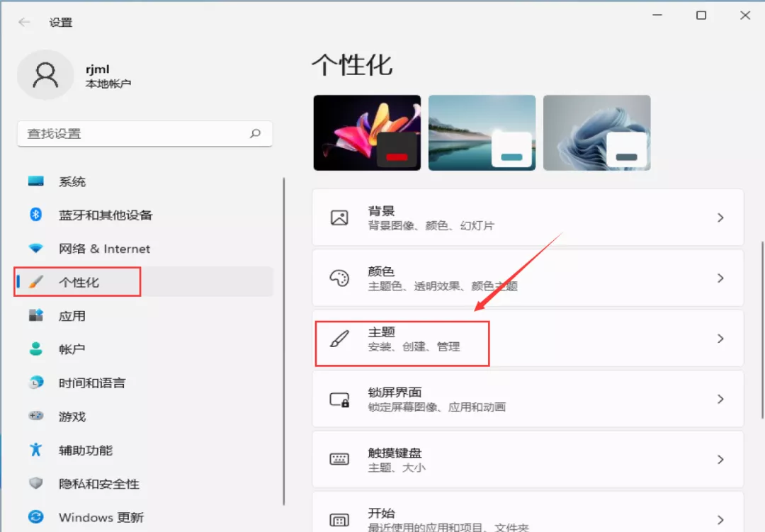Expand the 颜色 row chevron
Viewport: 765px width, 532px height.
[x=720, y=278]
